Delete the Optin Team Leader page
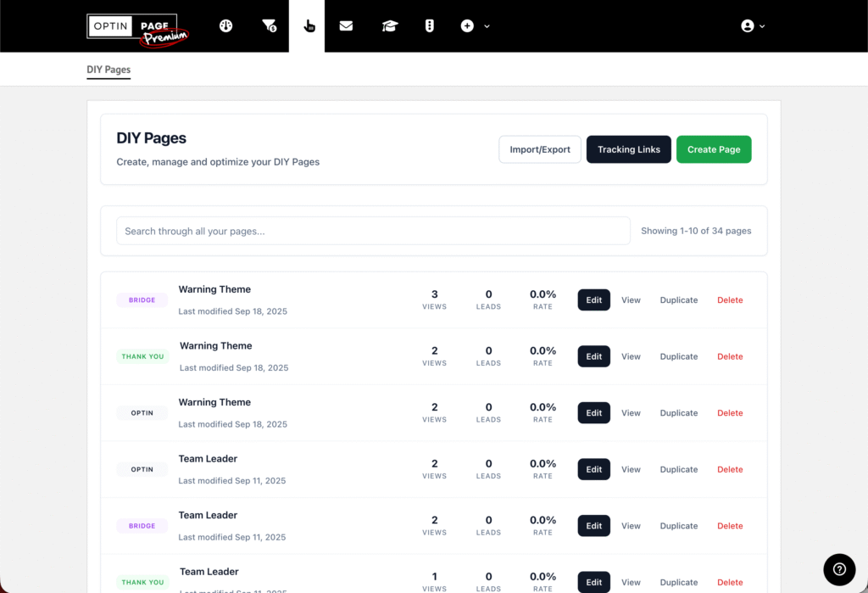Screen dimensions: 868x593 coord(729,469)
